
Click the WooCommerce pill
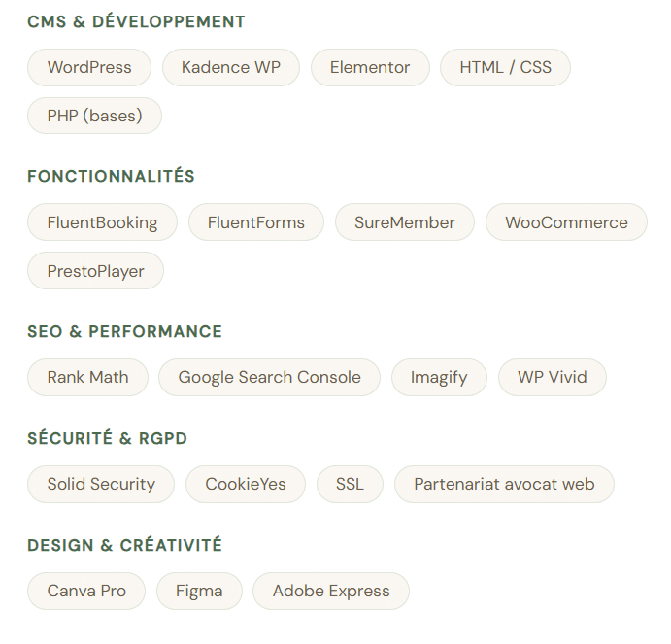566,222
